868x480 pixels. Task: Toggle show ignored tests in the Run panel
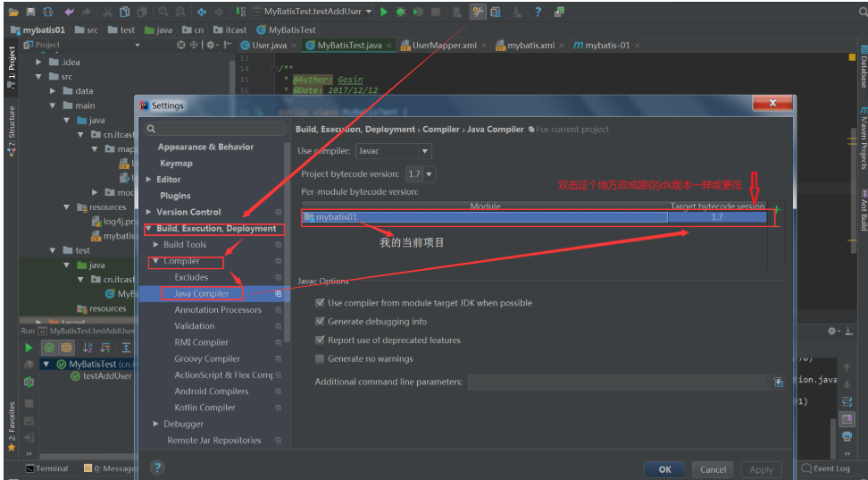tap(66, 348)
